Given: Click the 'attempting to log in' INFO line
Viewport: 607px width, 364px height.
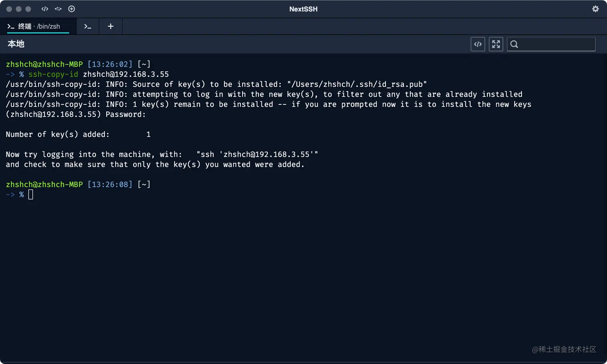Looking at the screenshot, I should coord(264,94).
